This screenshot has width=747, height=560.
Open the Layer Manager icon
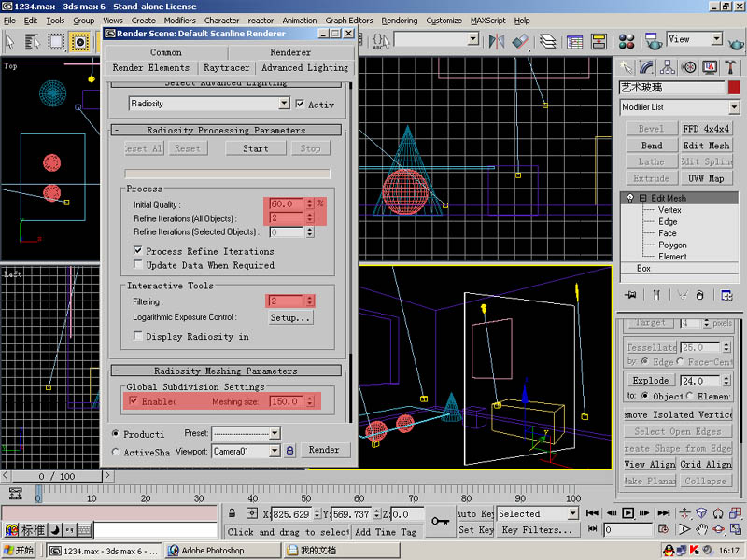click(548, 41)
